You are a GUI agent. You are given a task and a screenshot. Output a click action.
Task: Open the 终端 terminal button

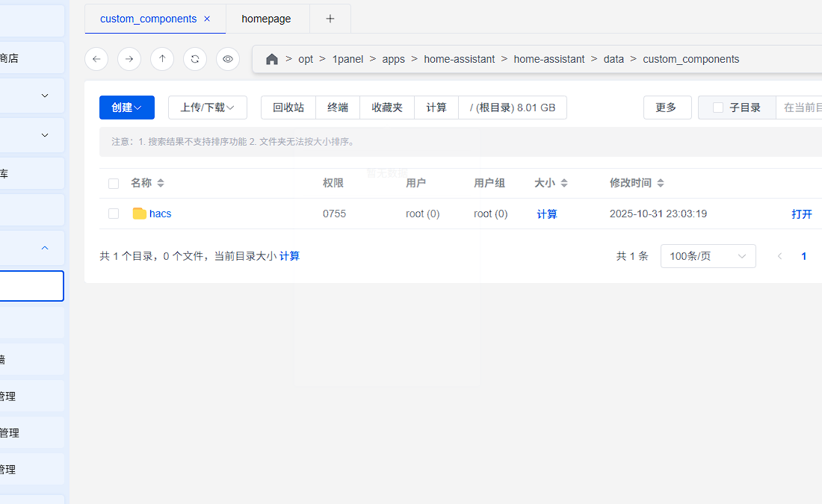coord(338,108)
